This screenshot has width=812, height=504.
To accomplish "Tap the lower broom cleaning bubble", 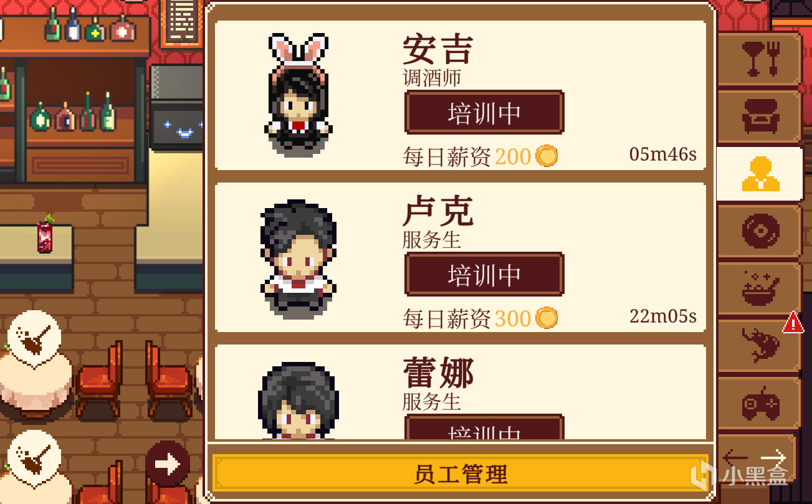I will 34,458.
